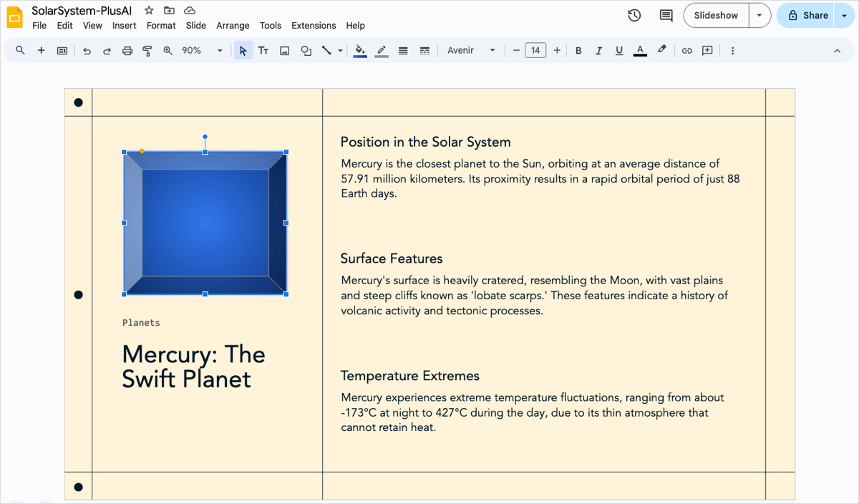Click the 'Mercury: The Swift Planet' title
Viewport: 859px width, 504px height.
tap(193, 367)
